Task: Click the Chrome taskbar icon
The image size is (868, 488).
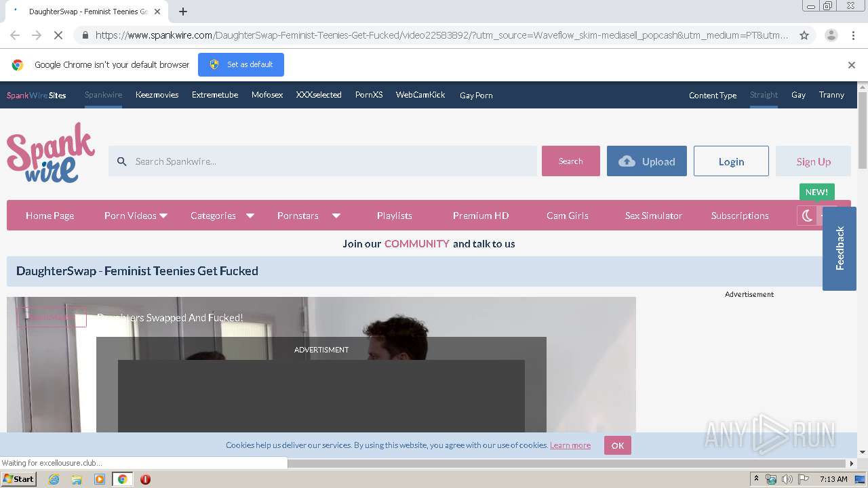Action: 122,479
